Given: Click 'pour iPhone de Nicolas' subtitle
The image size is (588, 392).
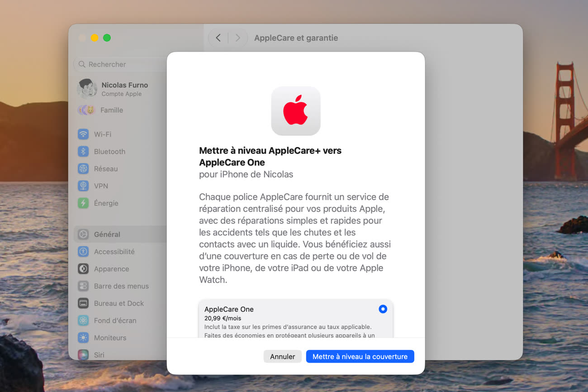Looking at the screenshot, I should (246, 174).
